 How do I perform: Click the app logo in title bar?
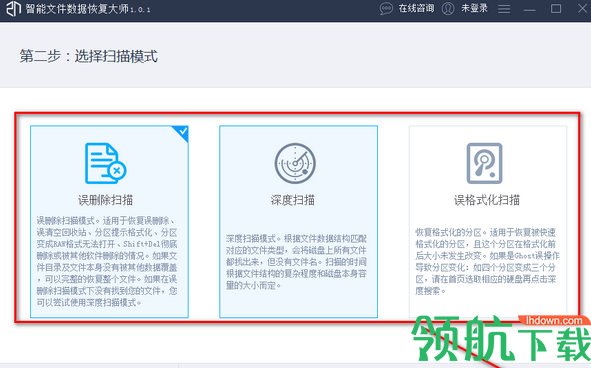pyautogui.click(x=13, y=8)
